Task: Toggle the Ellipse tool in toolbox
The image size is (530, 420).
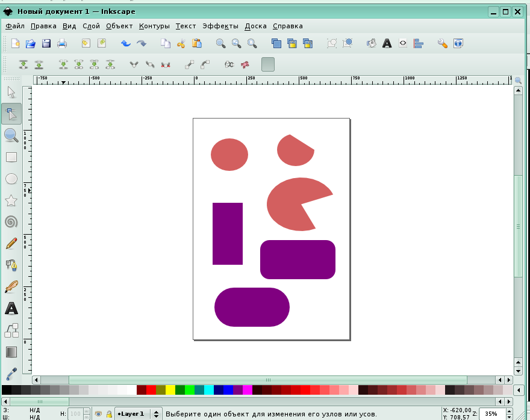Action: click(11, 179)
